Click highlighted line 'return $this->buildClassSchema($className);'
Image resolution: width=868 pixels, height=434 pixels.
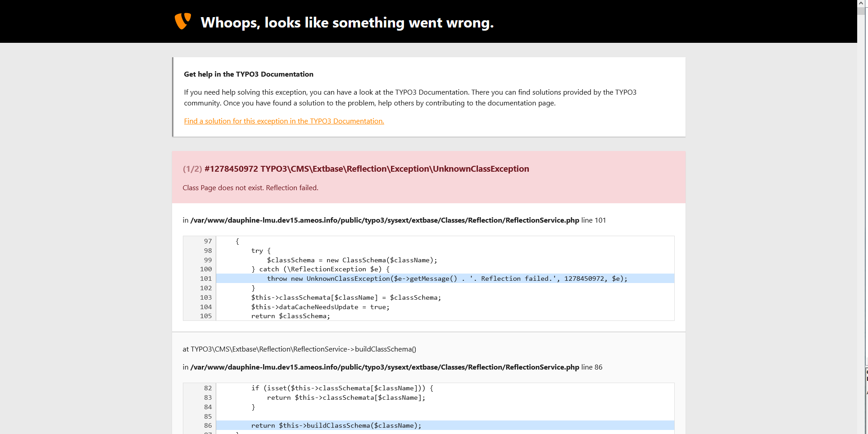(445, 425)
